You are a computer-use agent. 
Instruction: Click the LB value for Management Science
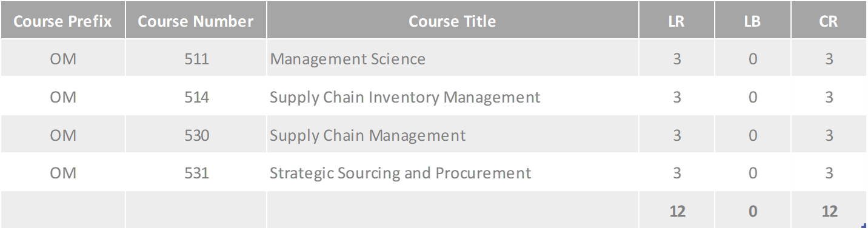(x=753, y=59)
